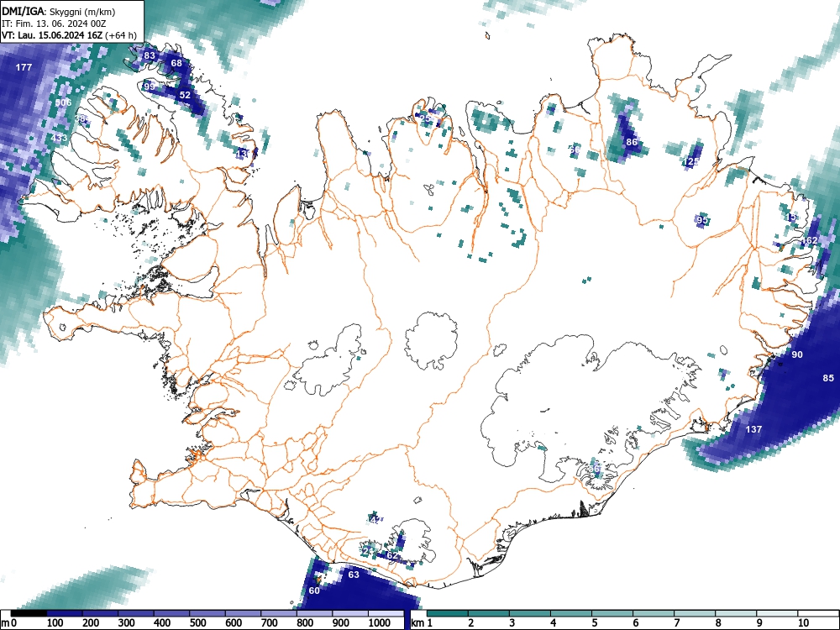The height and width of the screenshot is (630, 840).
Task: Click the '900' label in the meter legend
Action: click(x=341, y=623)
